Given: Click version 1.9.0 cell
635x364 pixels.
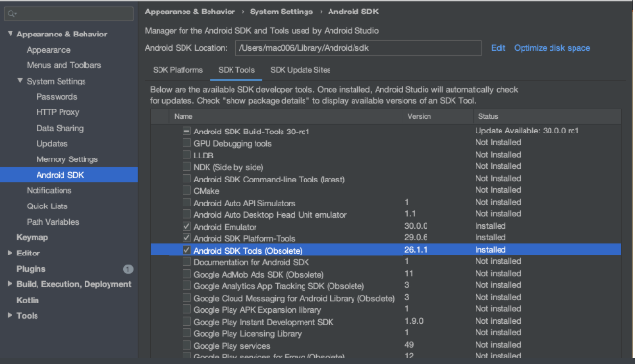Looking at the screenshot, I should (x=414, y=321).
